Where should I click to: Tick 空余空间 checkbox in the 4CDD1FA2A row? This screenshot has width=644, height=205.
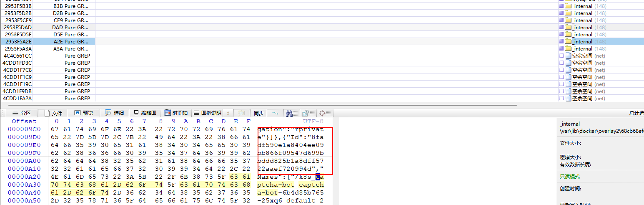pos(561,99)
